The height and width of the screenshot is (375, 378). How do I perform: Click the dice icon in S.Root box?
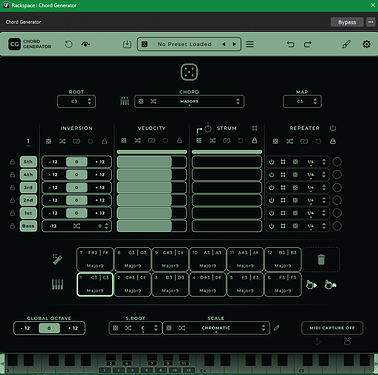click(x=115, y=328)
